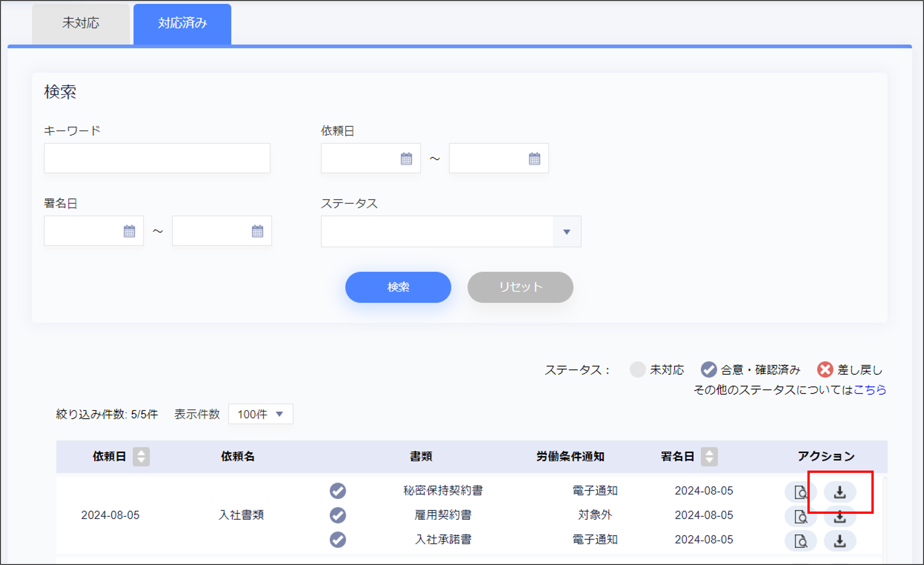Download the 入社承諾書 document

coord(840,541)
